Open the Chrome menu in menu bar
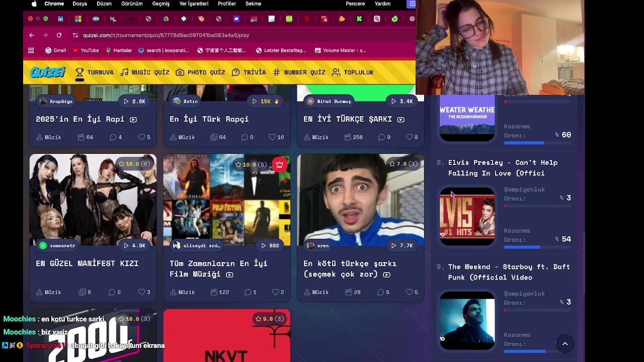 (x=54, y=4)
